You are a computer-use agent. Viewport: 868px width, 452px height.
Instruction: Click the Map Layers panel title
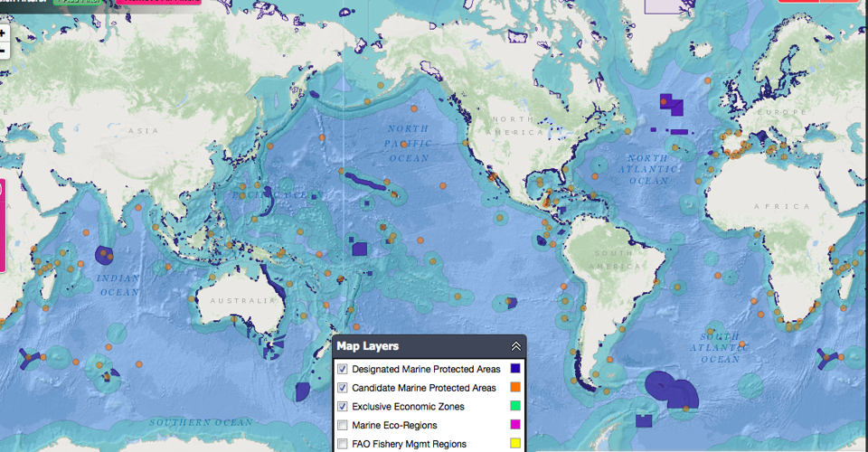click(x=368, y=346)
